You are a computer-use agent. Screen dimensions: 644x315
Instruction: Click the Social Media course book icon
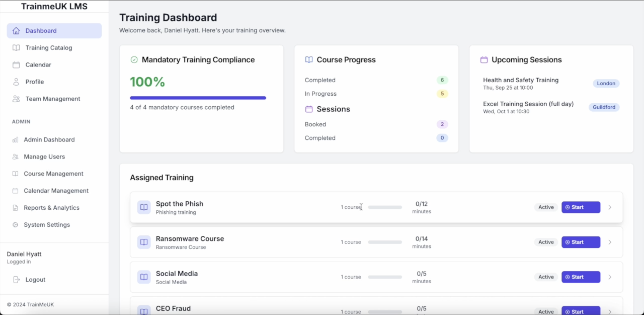pos(144,277)
